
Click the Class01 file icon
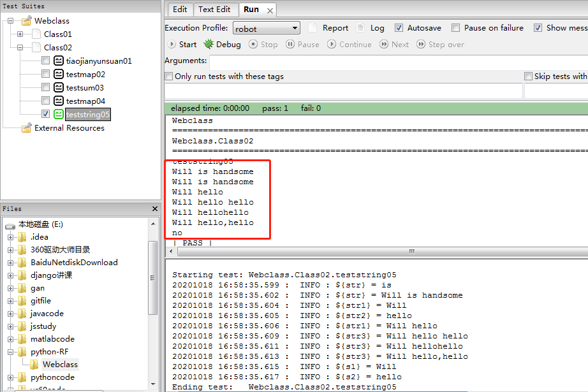pos(36,34)
